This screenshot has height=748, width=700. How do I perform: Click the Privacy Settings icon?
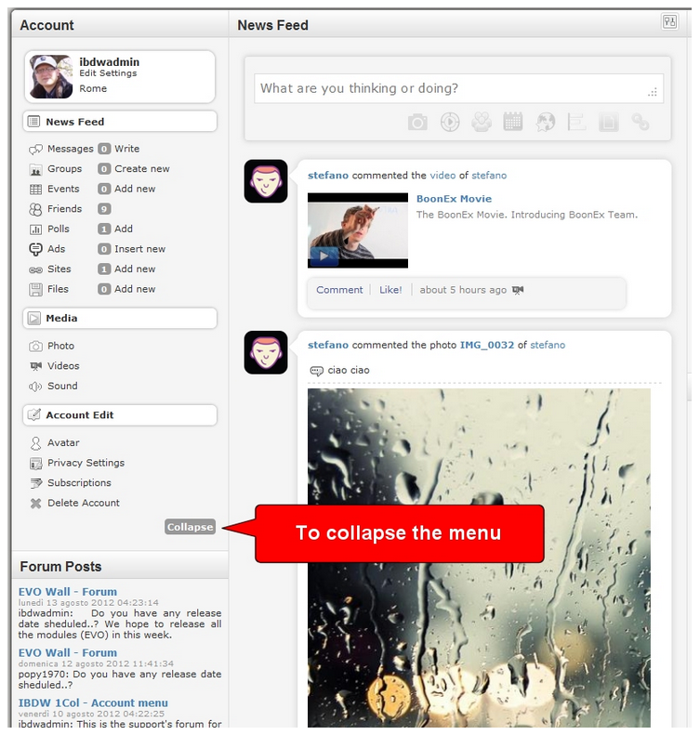[x=35, y=464]
